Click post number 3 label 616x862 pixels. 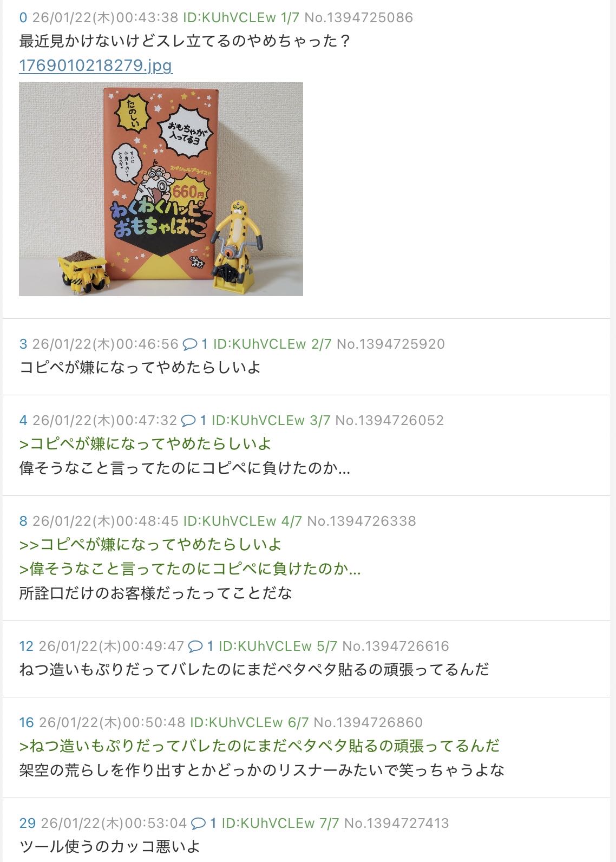23,344
